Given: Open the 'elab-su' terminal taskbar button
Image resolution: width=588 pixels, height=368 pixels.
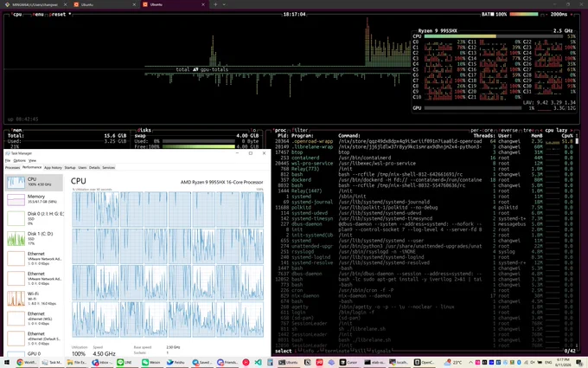Looking at the screenshot, I should pyautogui.click(x=374, y=362).
